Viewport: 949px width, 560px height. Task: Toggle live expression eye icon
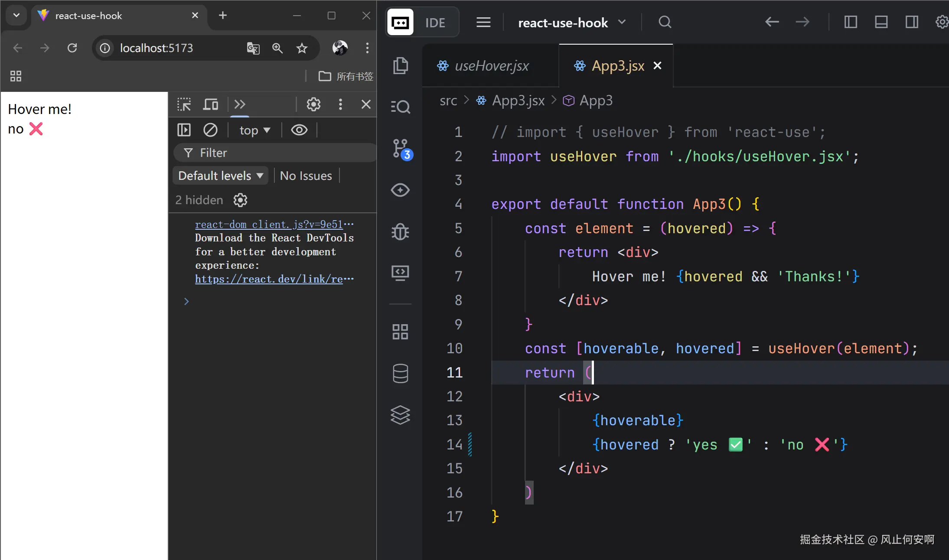299,130
